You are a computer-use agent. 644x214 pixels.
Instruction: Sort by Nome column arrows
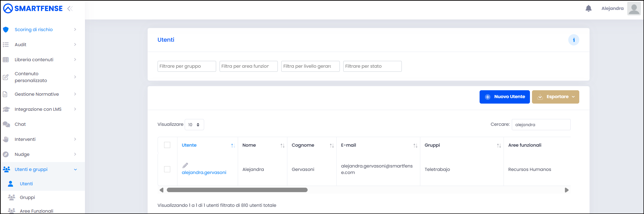[x=282, y=146]
